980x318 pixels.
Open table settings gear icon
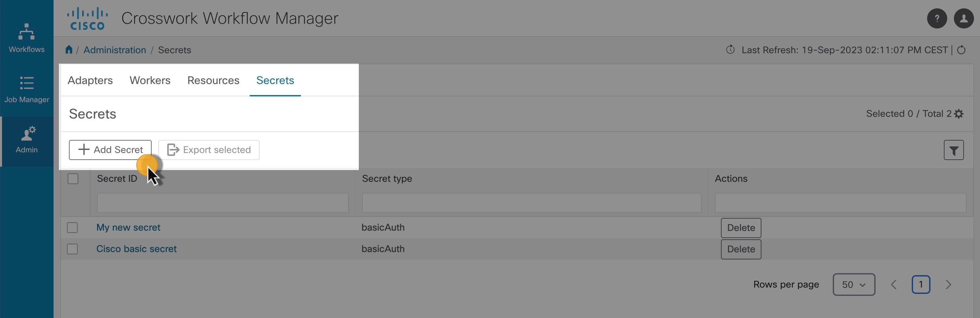[959, 114]
